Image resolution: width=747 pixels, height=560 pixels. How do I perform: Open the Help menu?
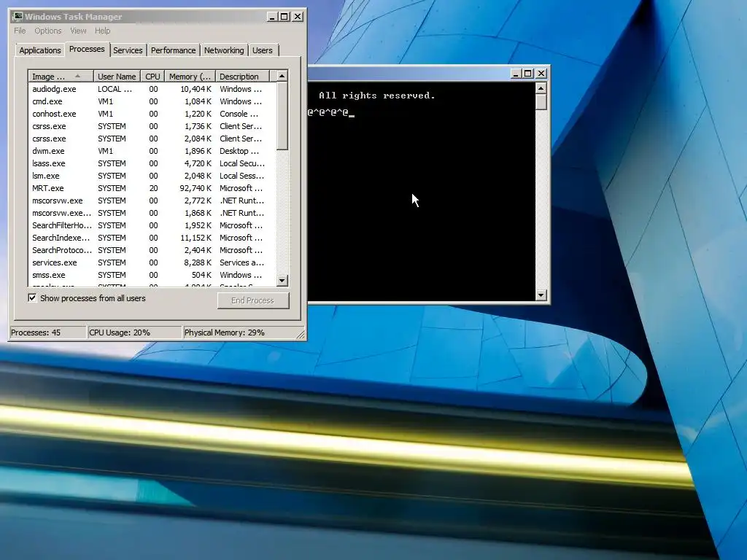(x=102, y=31)
